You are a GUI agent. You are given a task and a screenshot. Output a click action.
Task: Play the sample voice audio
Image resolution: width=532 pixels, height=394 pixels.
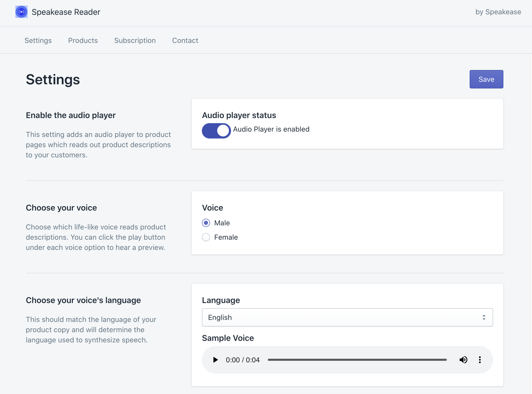click(215, 360)
